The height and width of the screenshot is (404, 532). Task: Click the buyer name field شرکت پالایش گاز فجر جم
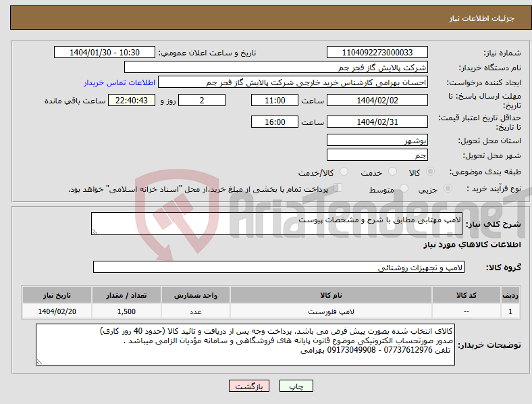pos(276,67)
